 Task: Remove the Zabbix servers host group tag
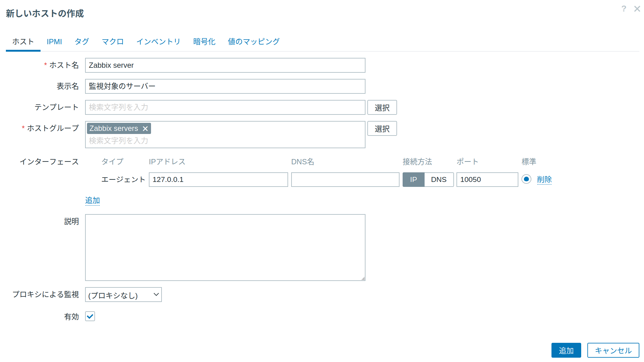[145, 128]
